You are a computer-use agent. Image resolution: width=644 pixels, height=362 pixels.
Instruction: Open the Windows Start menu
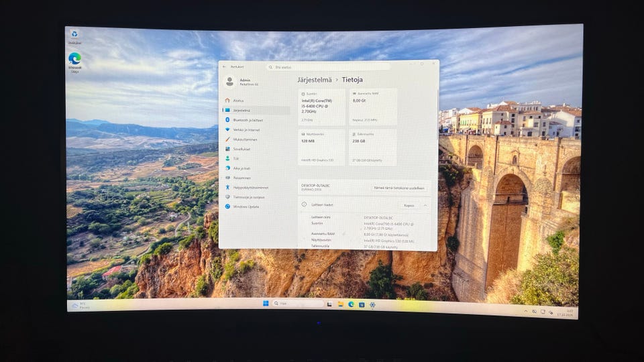(266, 303)
